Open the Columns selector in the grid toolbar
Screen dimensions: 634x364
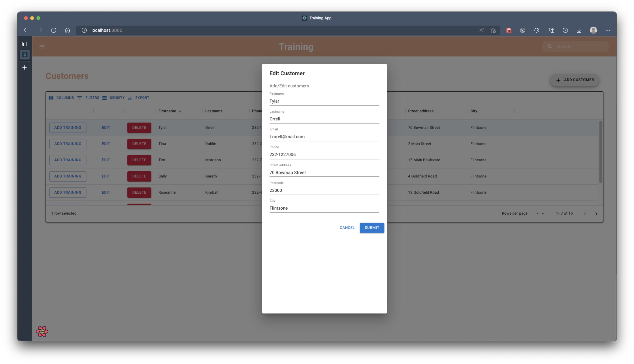61,98
